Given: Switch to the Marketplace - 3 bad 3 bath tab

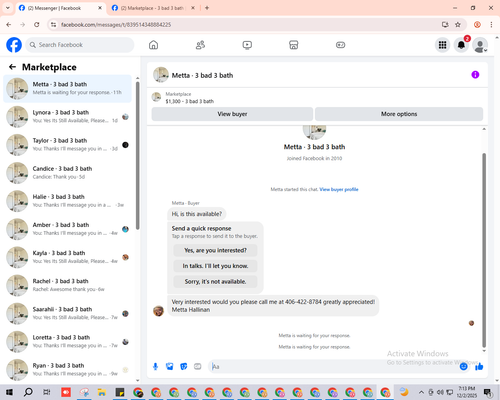Looking at the screenshot, I should [153, 8].
